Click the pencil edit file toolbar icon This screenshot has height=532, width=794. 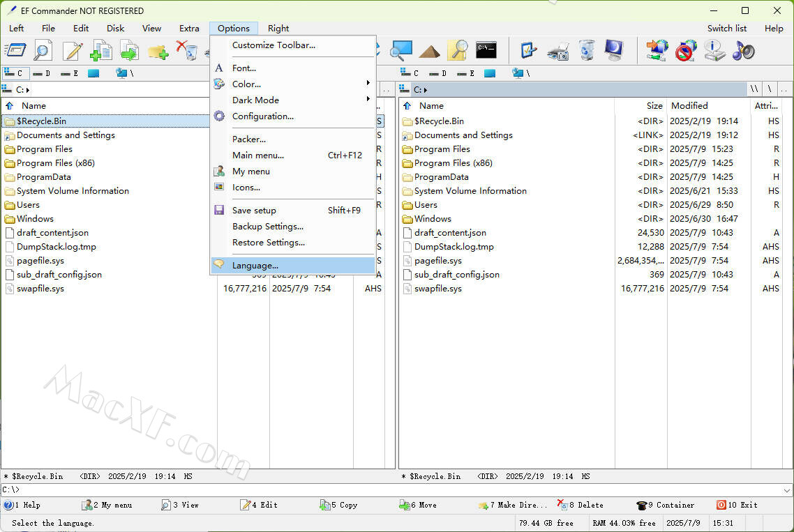73,50
